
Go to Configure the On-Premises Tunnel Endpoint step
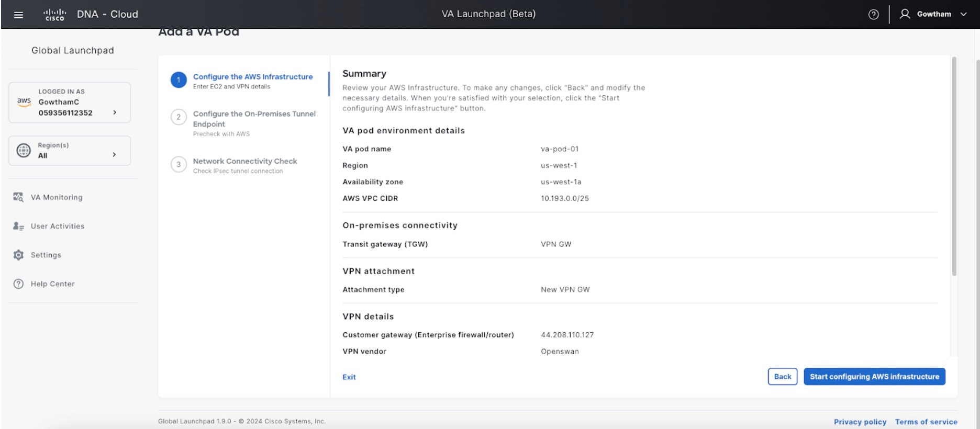254,119
